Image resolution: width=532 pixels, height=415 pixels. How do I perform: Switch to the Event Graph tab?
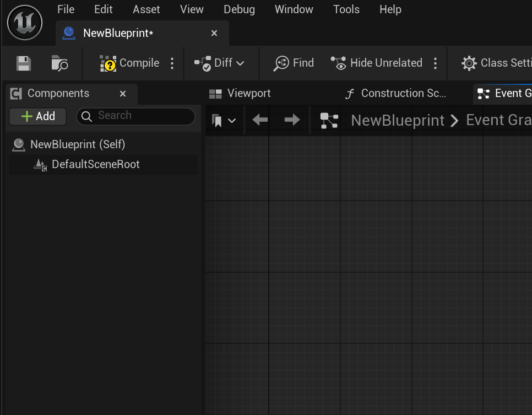[503, 93]
